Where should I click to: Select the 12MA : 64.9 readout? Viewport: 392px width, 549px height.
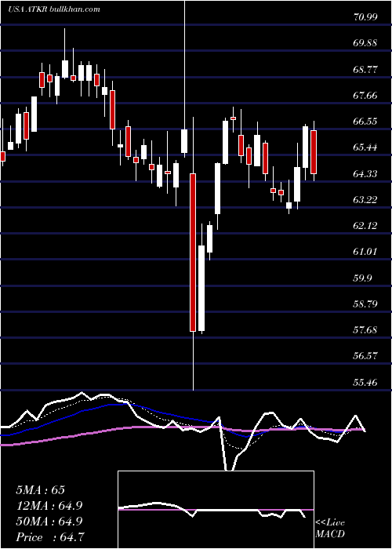click(x=49, y=506)
